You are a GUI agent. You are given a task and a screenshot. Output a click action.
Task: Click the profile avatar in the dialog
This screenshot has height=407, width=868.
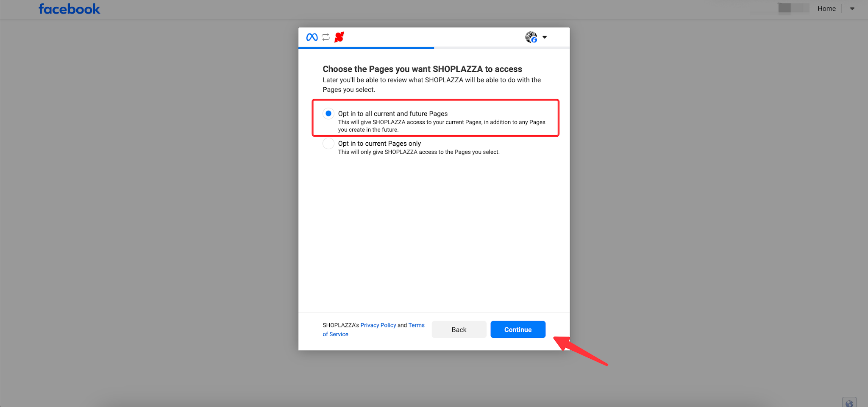(x=531, y=37)
